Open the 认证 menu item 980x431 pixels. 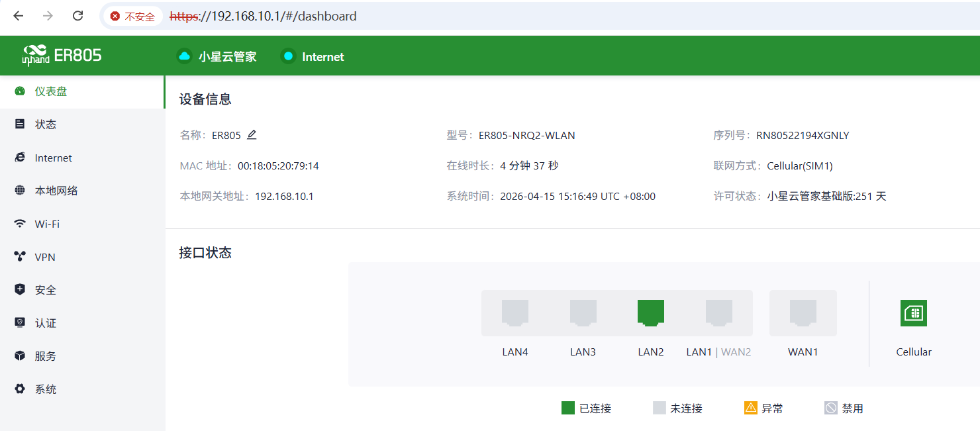82,323
